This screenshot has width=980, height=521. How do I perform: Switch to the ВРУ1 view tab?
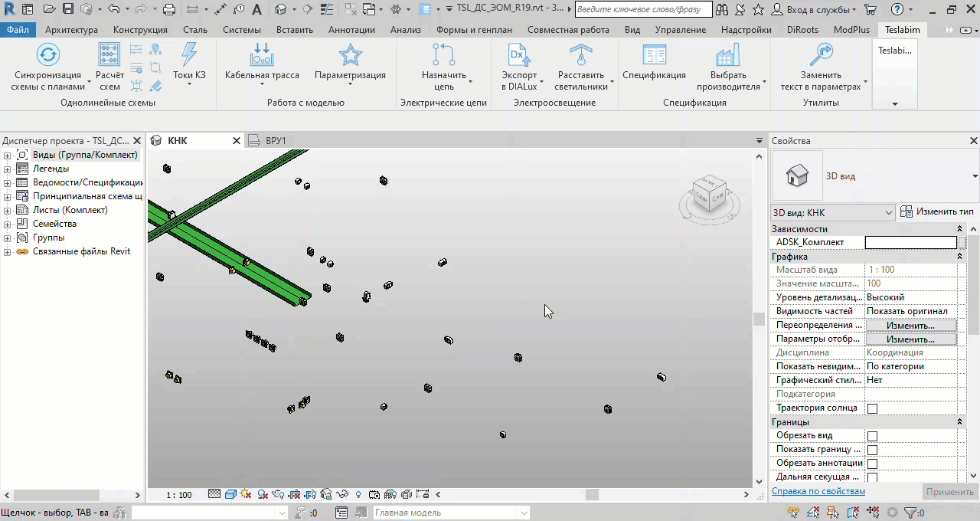tap(276, 141)
